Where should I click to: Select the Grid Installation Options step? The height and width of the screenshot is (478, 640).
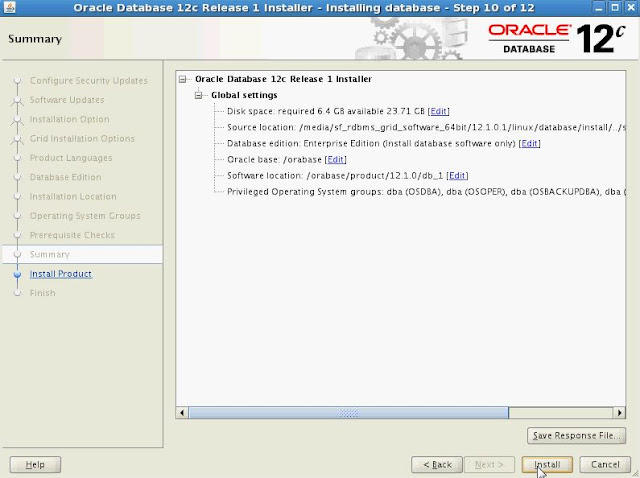[x=82, y=139]
